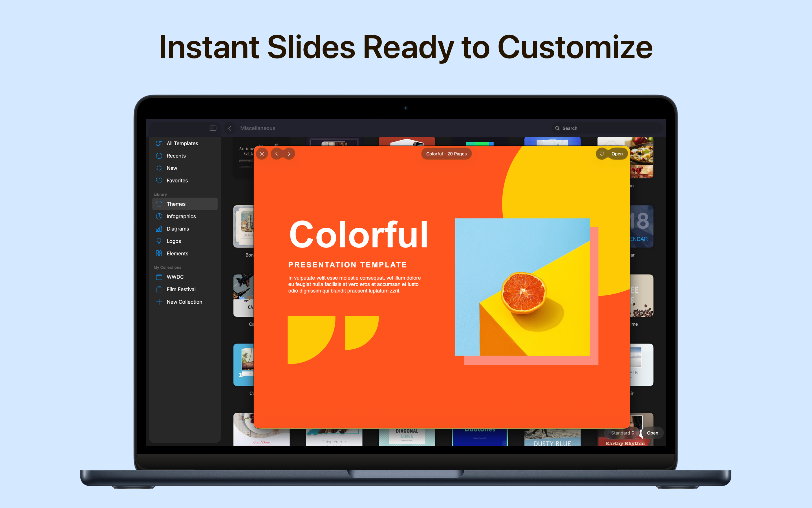Image resolution: width=812 pixels, height=508 pixels.
Task: Open Elements library section
Action: click(x=185, y=254)
